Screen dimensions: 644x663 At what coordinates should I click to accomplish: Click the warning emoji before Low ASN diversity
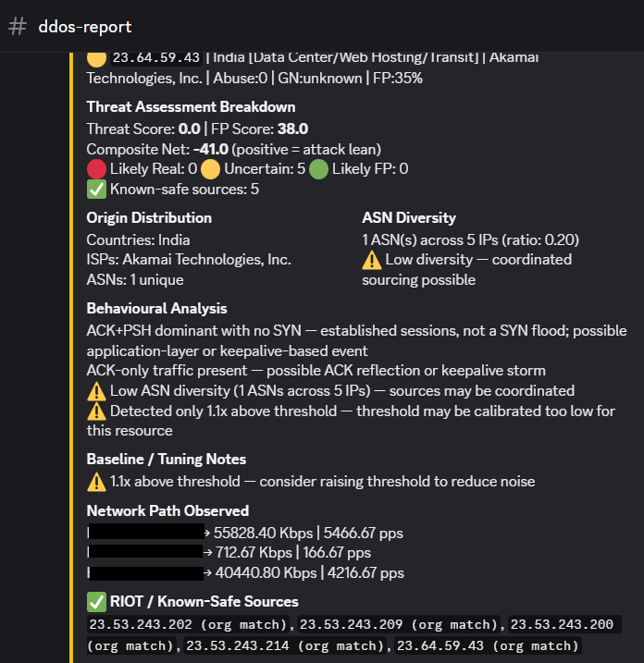(96, 391)
